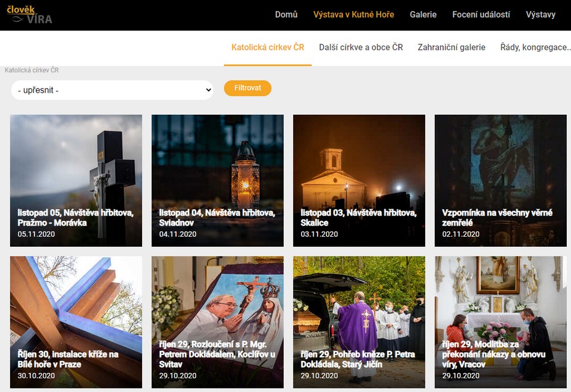Open gallery Vzpomínka na všechny věrné zemřelé
This screenshot has height=392, width=571.
click(x=501, y=181)
